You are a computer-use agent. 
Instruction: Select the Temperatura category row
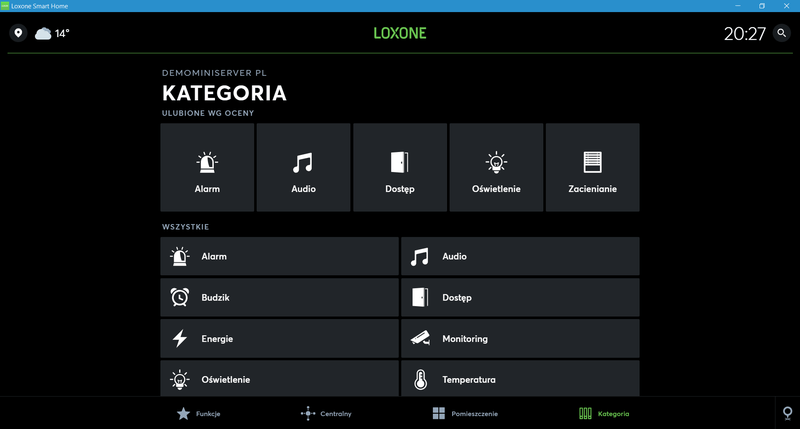[x=520, y=378]
